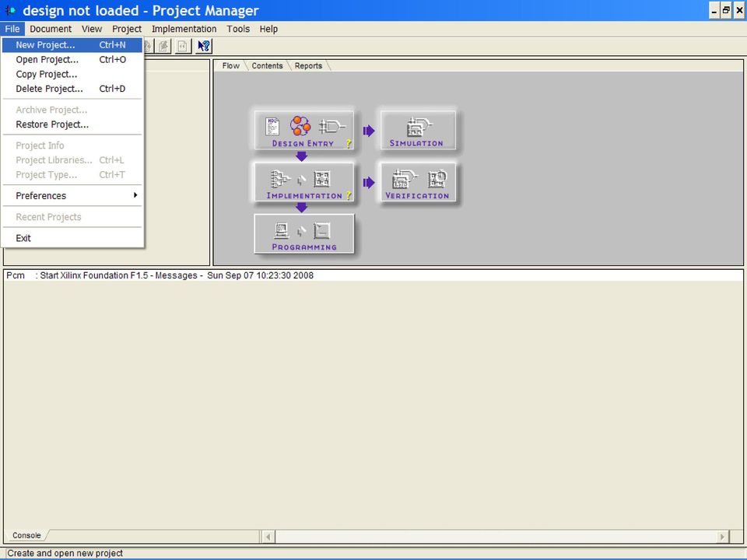Click the 'Create and open new project' status text

(x=65, y=553)
